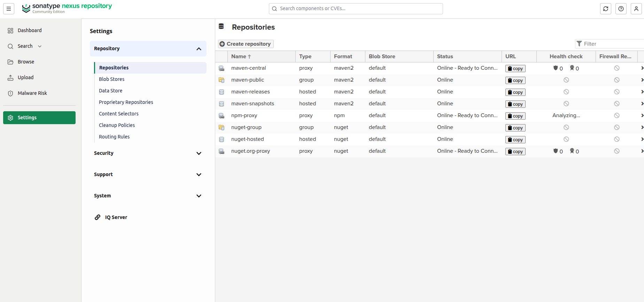Open Data Store settings
Viewport: 644px width, 302px height.
[110, 91]
